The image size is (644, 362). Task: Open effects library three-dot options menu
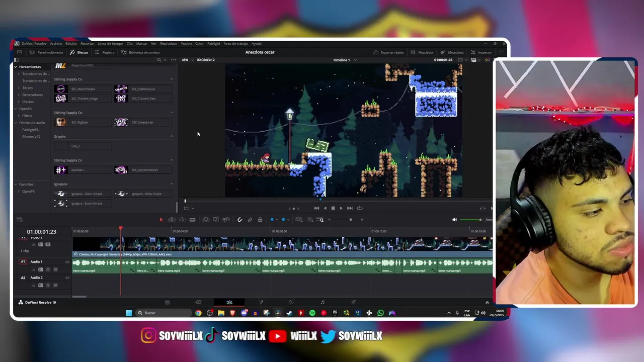(174, 60)
